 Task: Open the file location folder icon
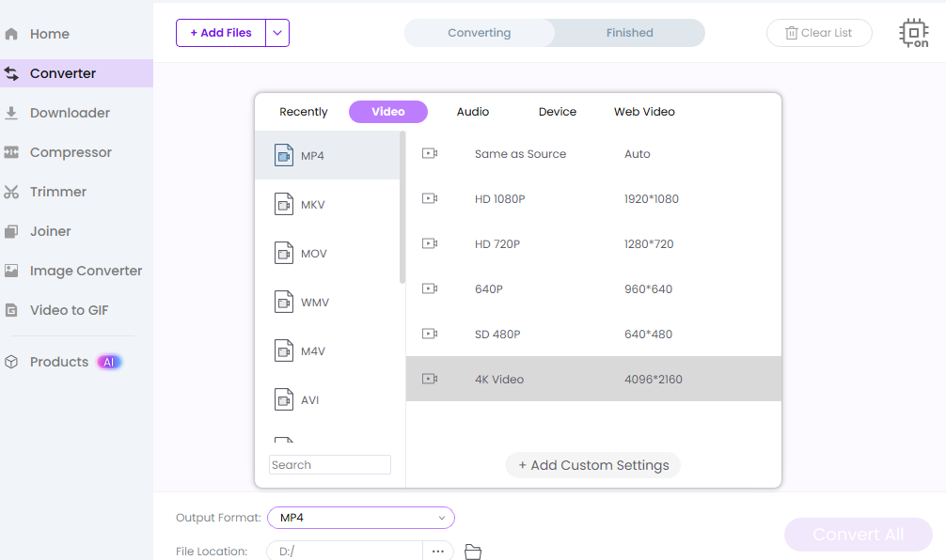point(473,552)
